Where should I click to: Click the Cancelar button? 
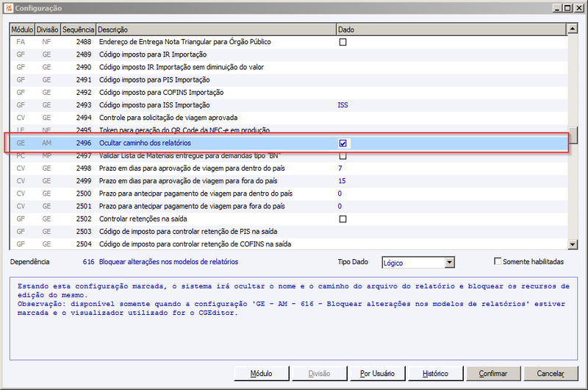pos(551,374)
